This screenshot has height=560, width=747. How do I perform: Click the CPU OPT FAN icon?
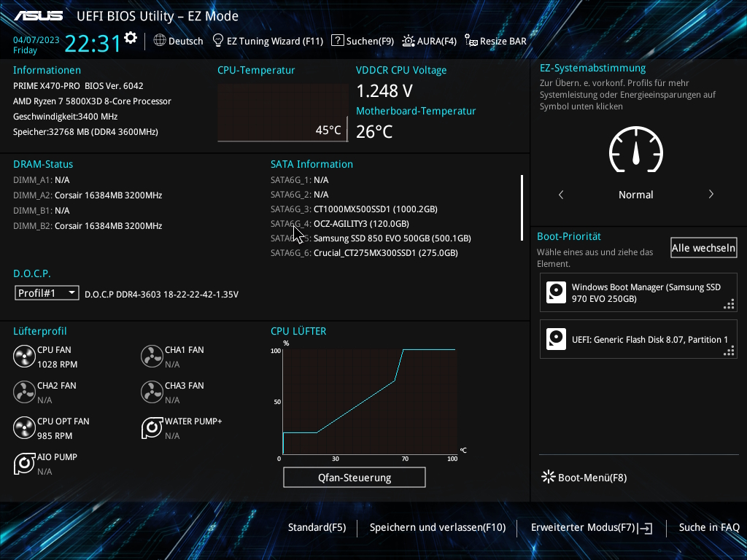click(24, 428)
